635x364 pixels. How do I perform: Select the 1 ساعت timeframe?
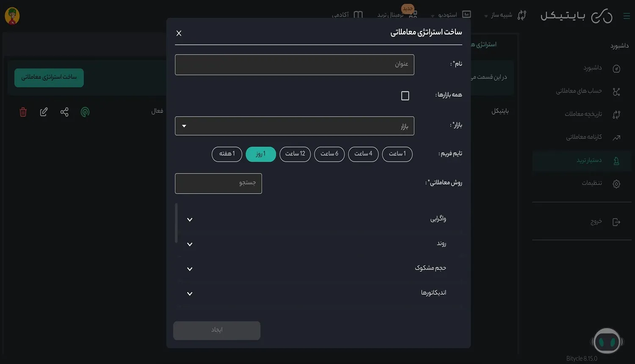(397, 154)
